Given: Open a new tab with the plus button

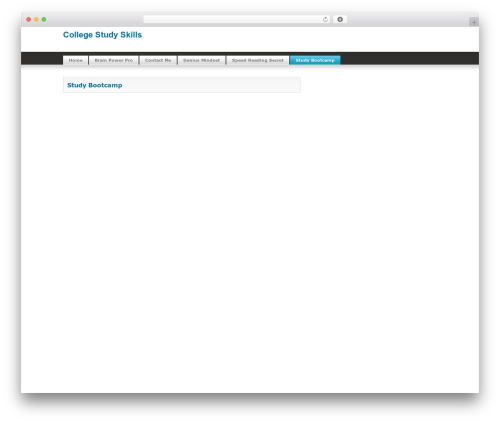Looking at the screenshot, I should pos(474,22).
